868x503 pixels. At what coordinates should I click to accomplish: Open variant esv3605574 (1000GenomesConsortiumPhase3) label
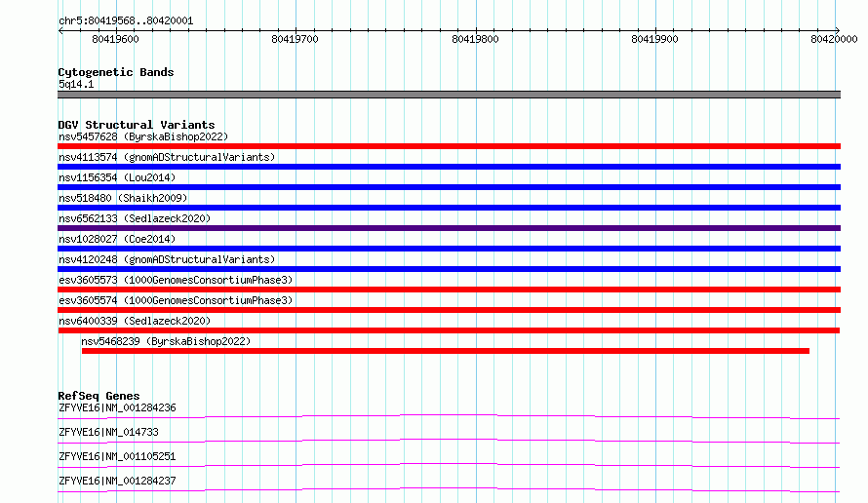(x=176, y=300)
